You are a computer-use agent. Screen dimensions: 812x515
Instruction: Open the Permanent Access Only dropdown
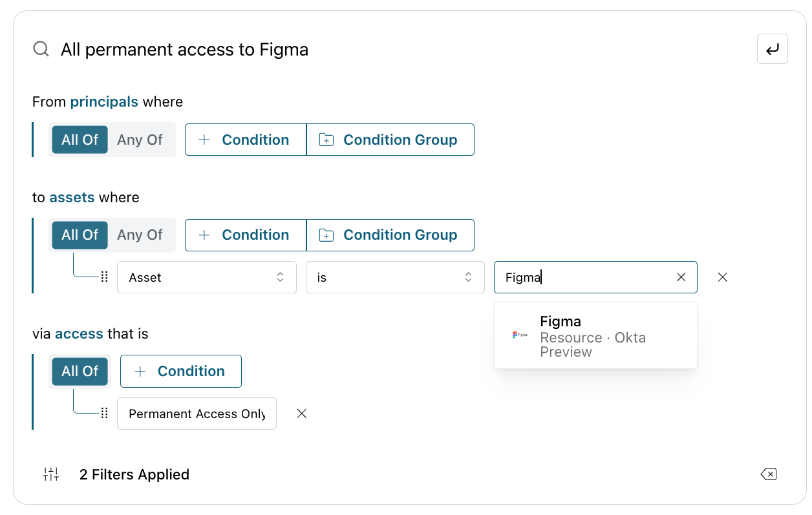point(197,414)
